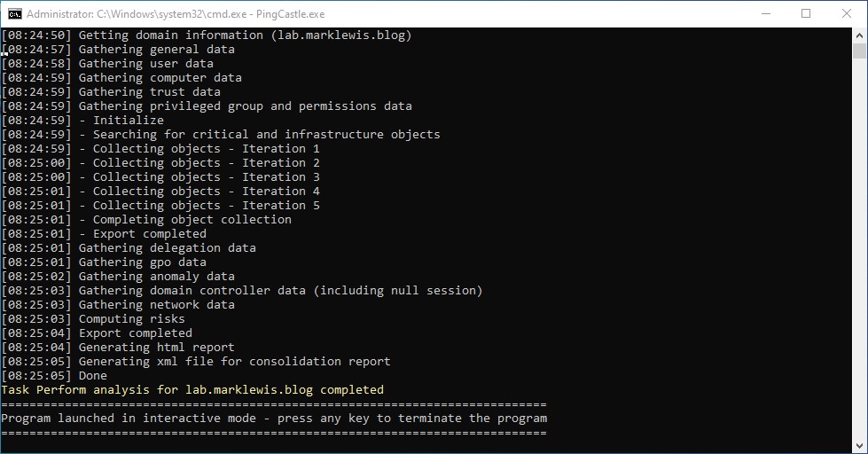Click the yellow 'Task Perform analysis' completed message
This screenshot has width=868, height=454.
(192, 390)
